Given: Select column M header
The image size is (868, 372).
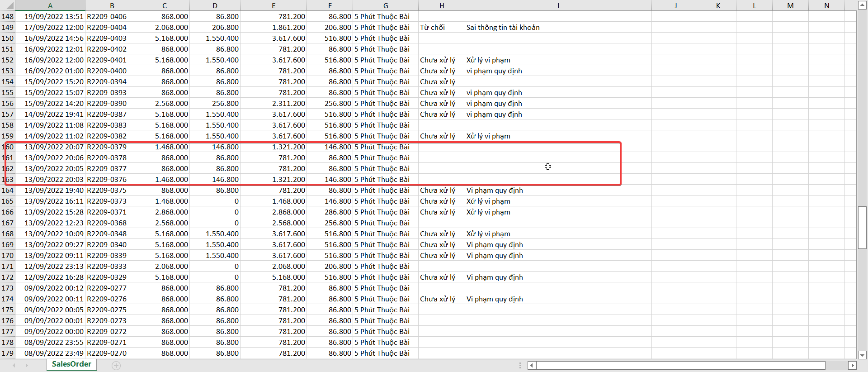Looking at the screenshot, I should (x=790, y=5).
